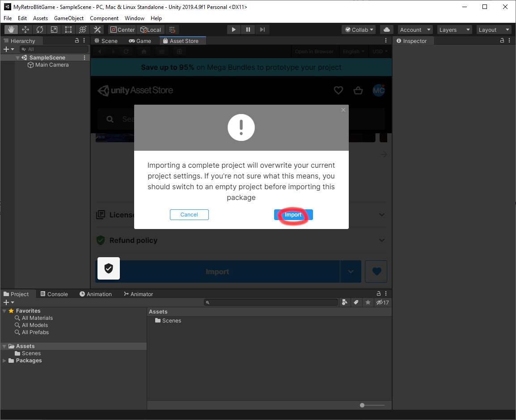Screen dimensions: 516x420
Task: Open the Layout dropdown
Action: [x=494, y=30]
